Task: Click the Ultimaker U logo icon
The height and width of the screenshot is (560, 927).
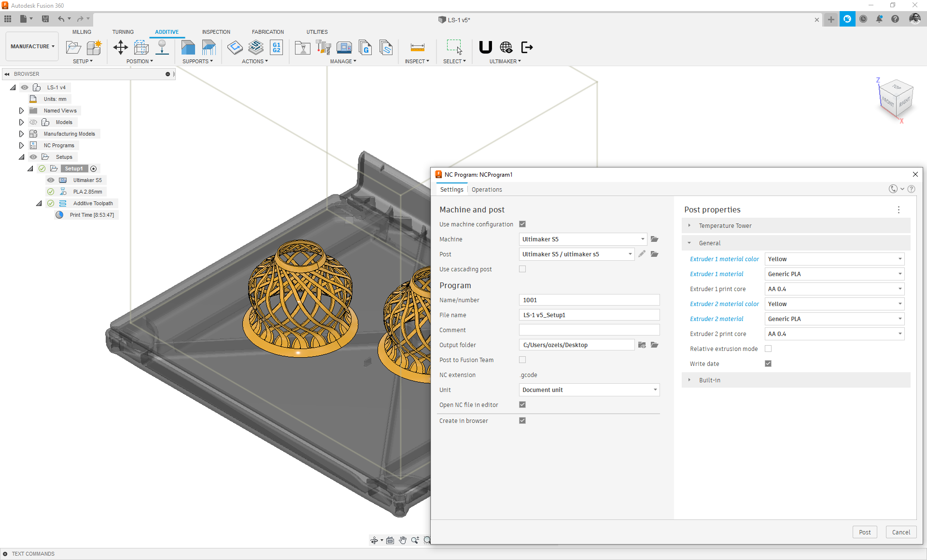Action: click(485, 47)
